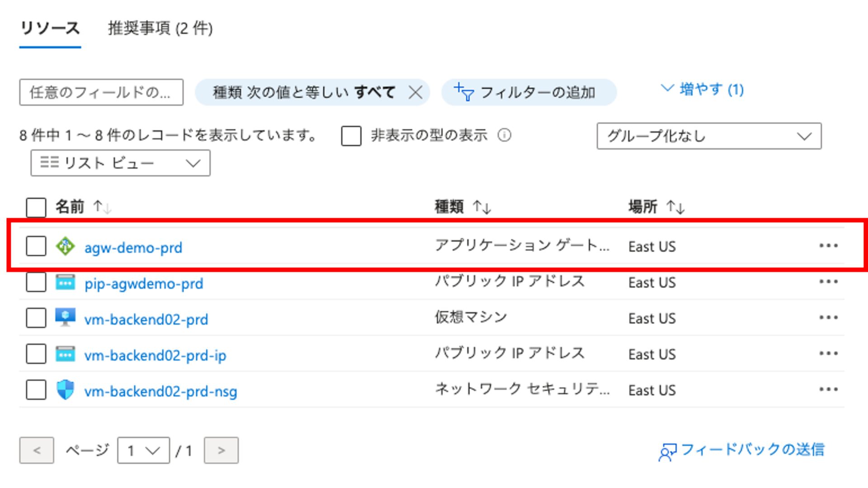Enable 非表示の型の表示 checkbox
Screen dimensions: 868x488
350,135
